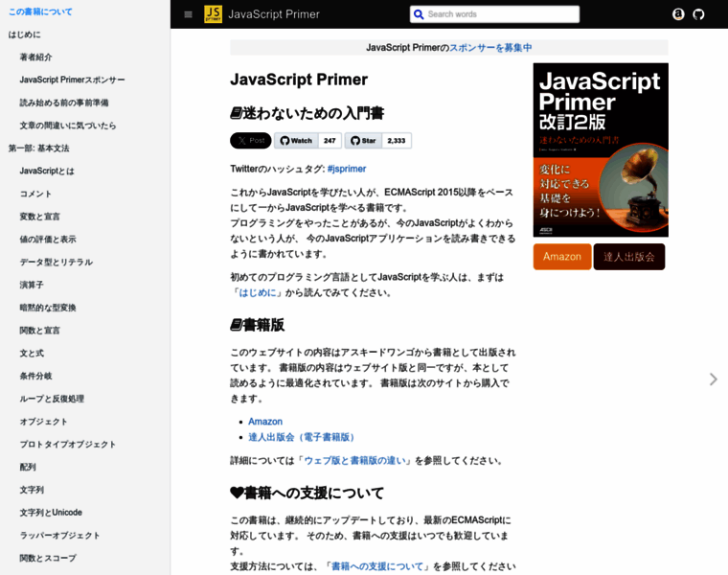Open 文章の間違いに気づいたら sidebar item
728x575 pixels.
(68, 126)
